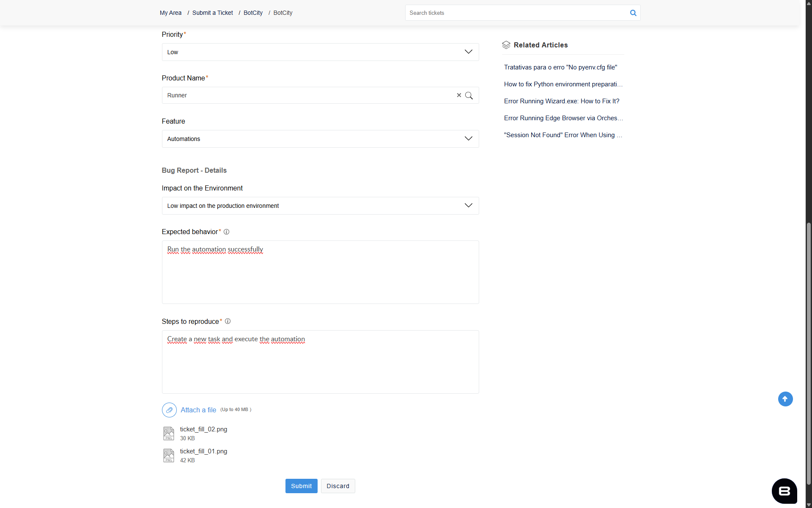Click the ticket_fill_02.png file name
Viewport: 812px width, 508px height.
pyautogui.click(x=203, y=429)
